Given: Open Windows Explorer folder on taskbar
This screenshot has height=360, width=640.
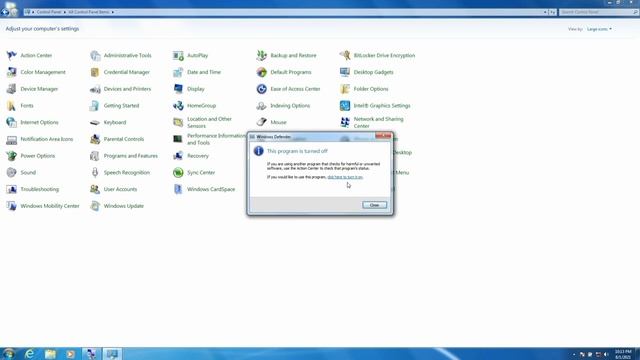Looking at the screenshot, I should [x=50, y=354].
